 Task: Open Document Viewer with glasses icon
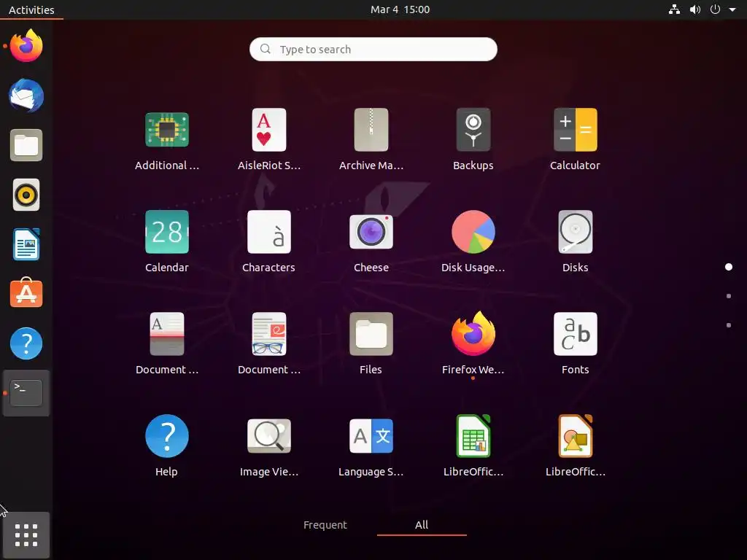(x=268, y=334)
